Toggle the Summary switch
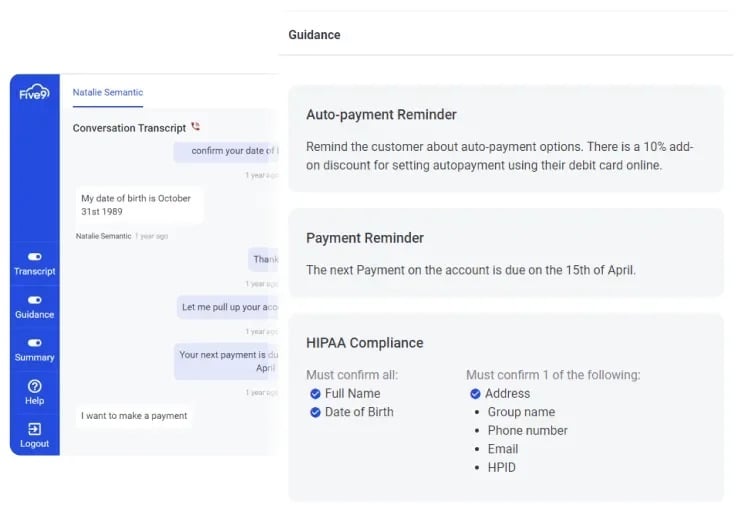The image size is (744, 517). [x=34, y=342]
